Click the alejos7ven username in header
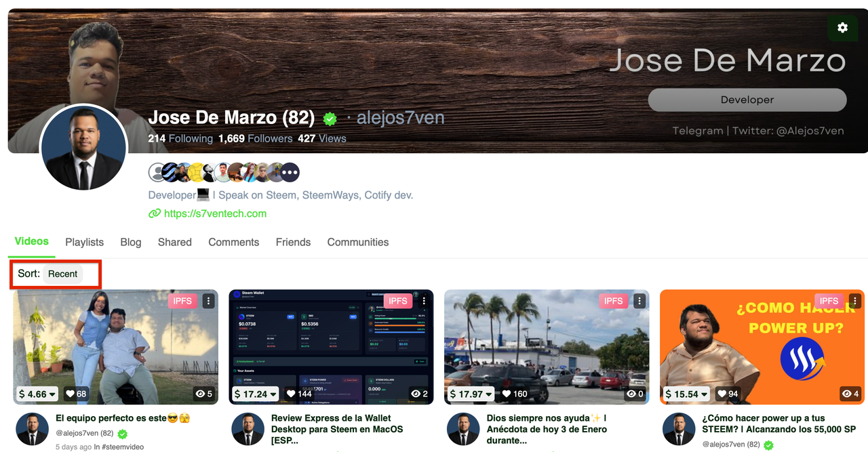The height and width of the screenshot is (452, 868). tap(400, 118)
